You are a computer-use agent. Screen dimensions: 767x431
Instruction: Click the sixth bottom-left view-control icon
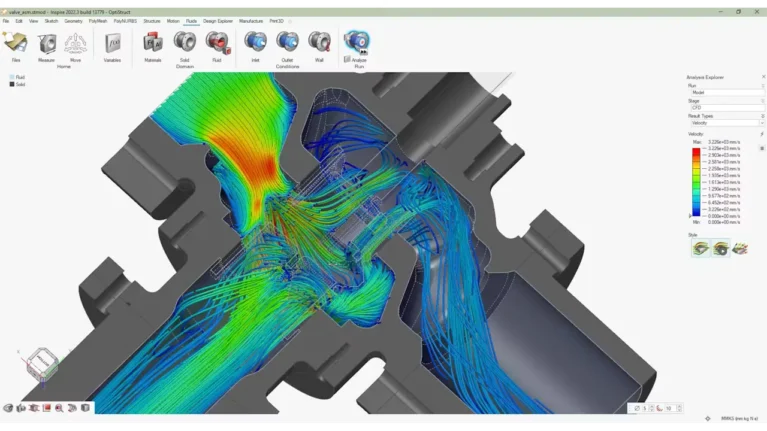(72, 408)
